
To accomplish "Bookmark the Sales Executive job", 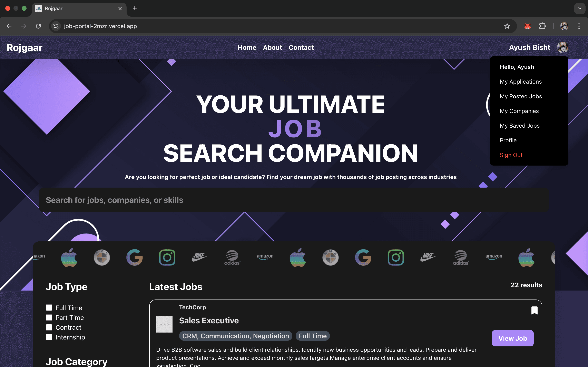I will coord(534,310).
